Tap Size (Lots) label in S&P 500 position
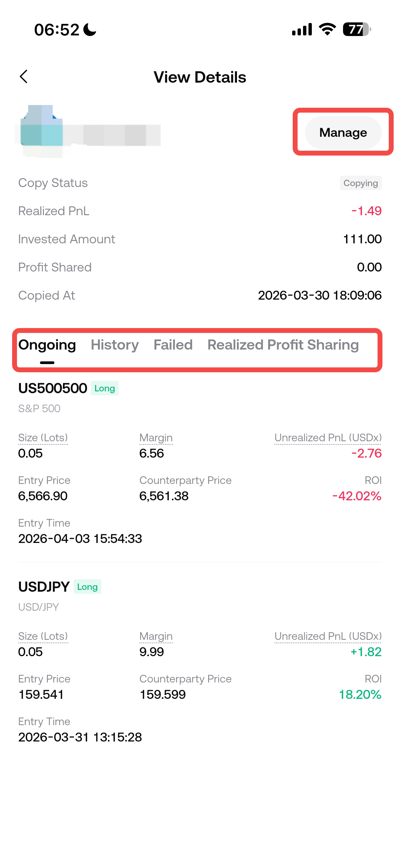Screen dimensions: 400x868 click(43, 438)
